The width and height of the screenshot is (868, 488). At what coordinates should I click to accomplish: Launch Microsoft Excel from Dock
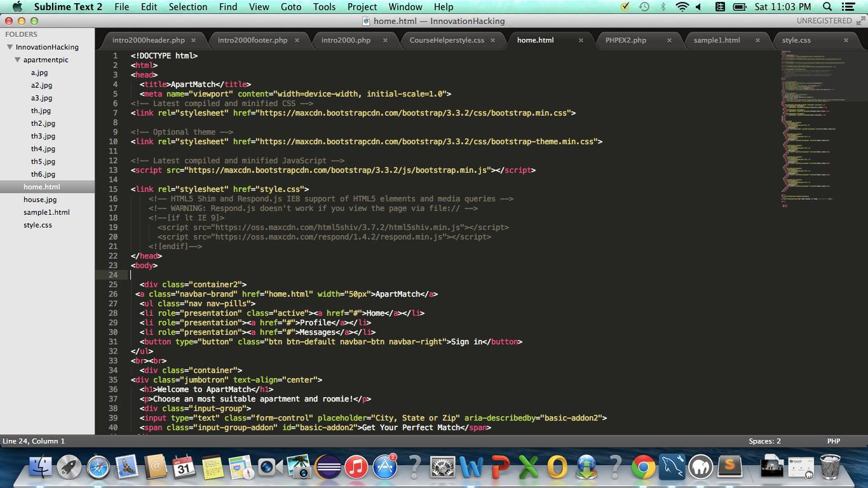tap(529, 468)
